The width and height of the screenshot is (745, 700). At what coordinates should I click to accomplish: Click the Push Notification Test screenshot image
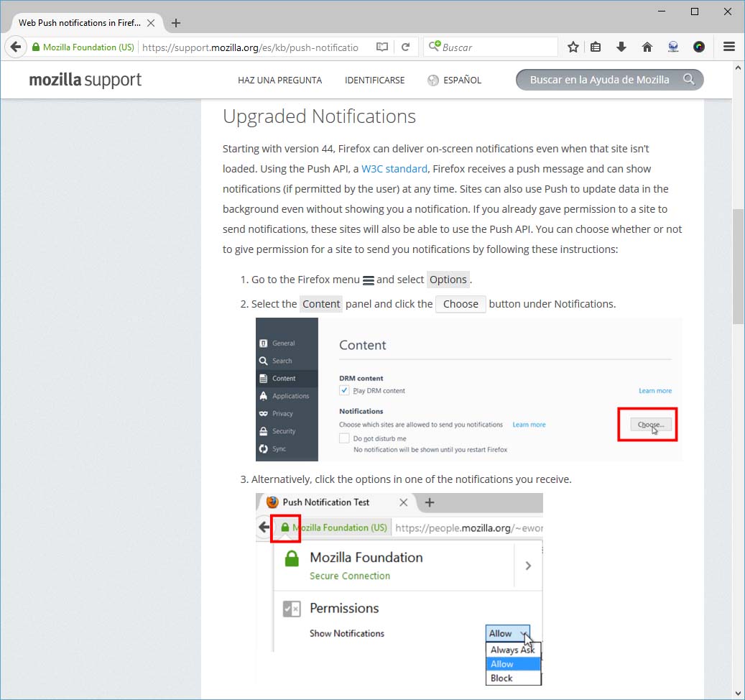point(399,589)
